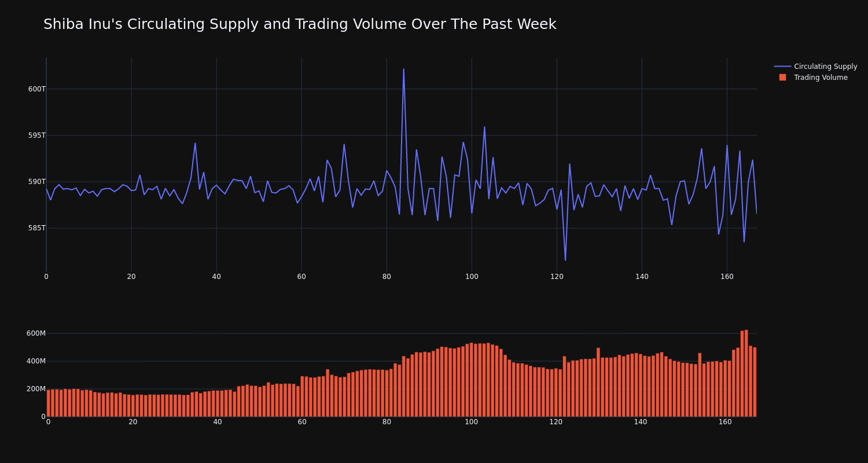Click the 140 tick on supply chart x-axis
The height and width of the screenshot is (463, 868).
pyautogui.click(x=642, y=277)
